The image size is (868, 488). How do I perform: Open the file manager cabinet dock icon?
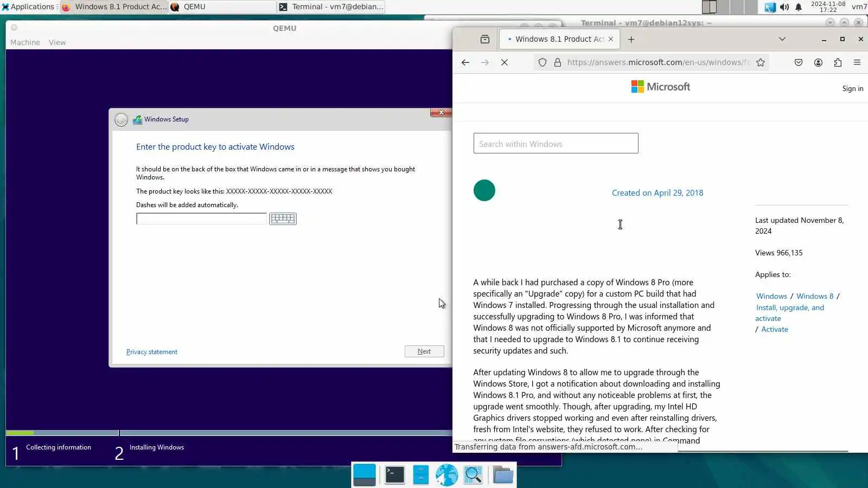420,475
